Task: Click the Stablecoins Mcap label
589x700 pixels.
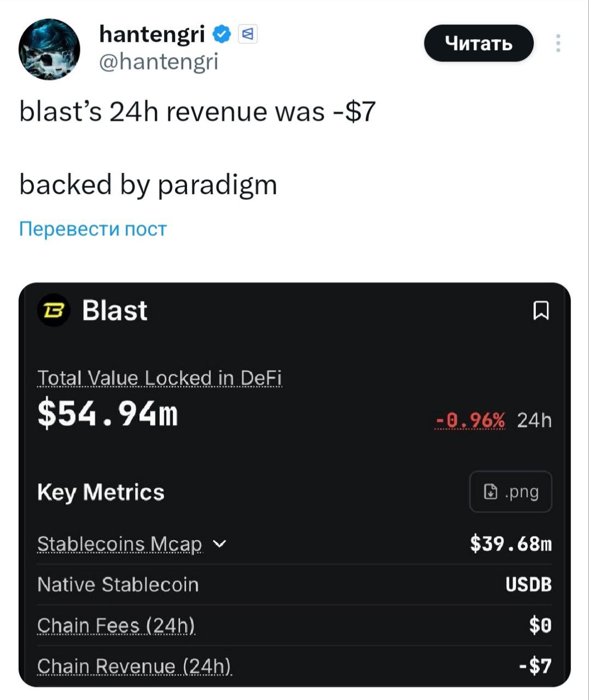Action: 119,544
